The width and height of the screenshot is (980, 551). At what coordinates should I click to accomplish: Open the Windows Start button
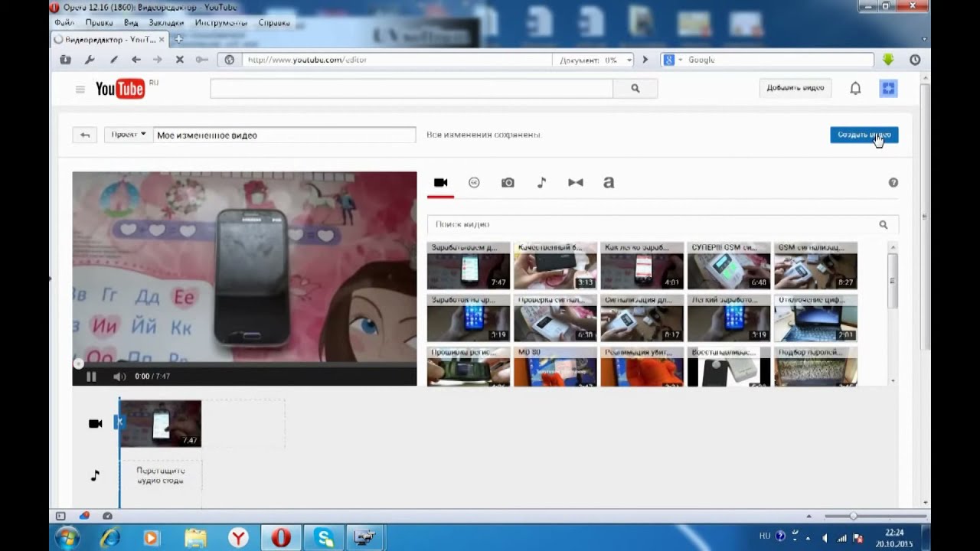67,538
